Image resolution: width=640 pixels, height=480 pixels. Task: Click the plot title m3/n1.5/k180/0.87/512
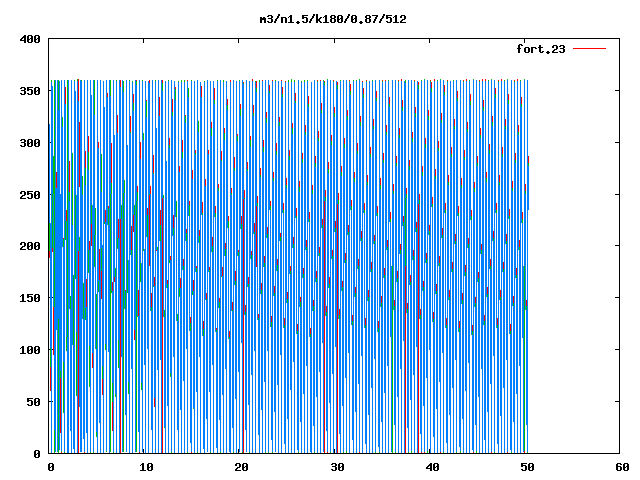click(x=333, y=19)
